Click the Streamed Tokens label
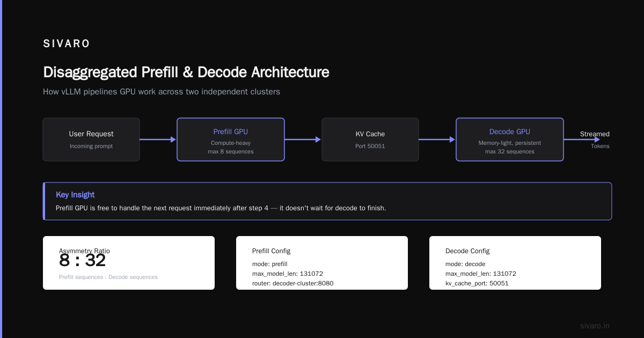The width and height of the screenshot is (644, 338). coord(595,139)
